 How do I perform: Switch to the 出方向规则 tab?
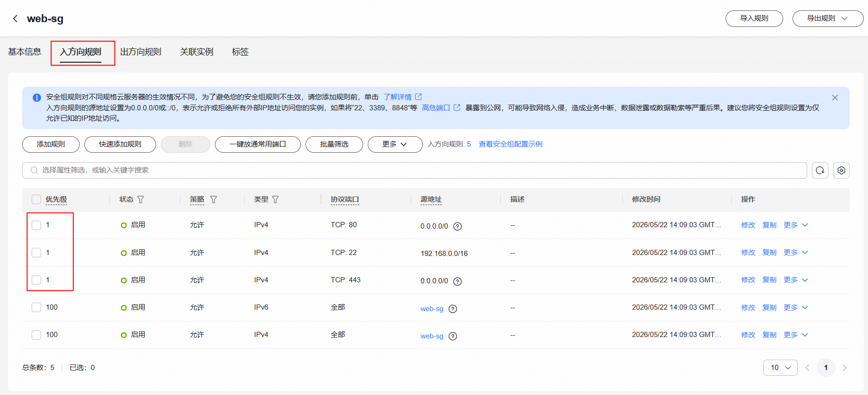pos(141,52)
